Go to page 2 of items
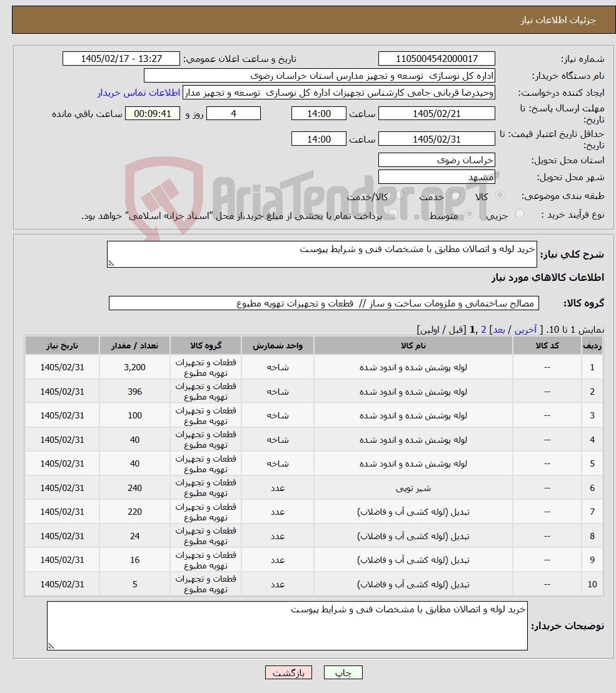This screenshot has height=693, width=616. [483, 330]
